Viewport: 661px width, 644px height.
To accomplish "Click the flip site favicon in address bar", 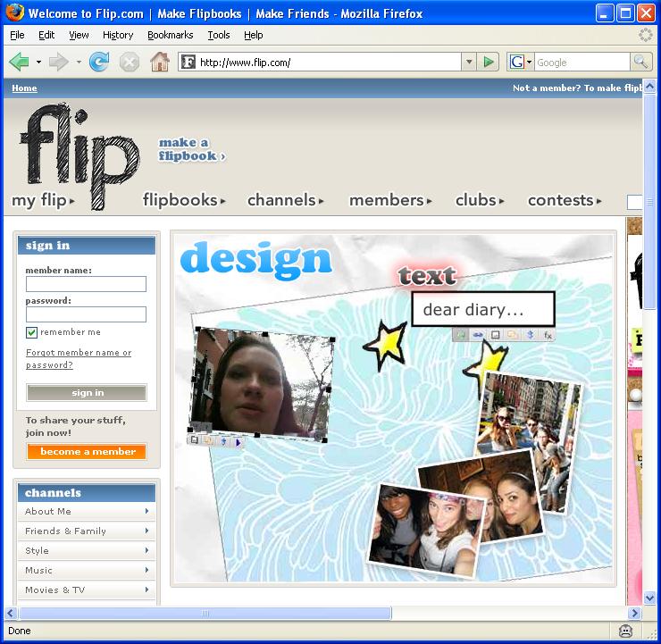I will [x=188, y=63].
